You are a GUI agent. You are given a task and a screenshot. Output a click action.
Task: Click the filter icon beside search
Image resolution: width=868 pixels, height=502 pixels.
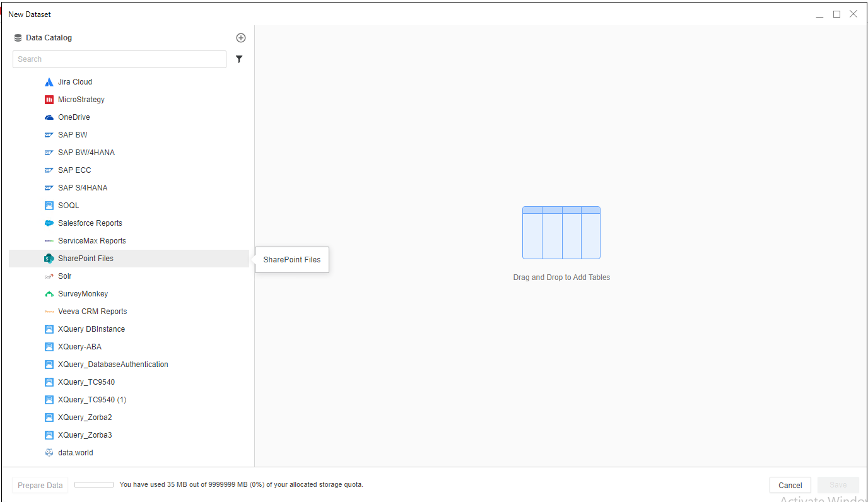(x=238, y=59)
